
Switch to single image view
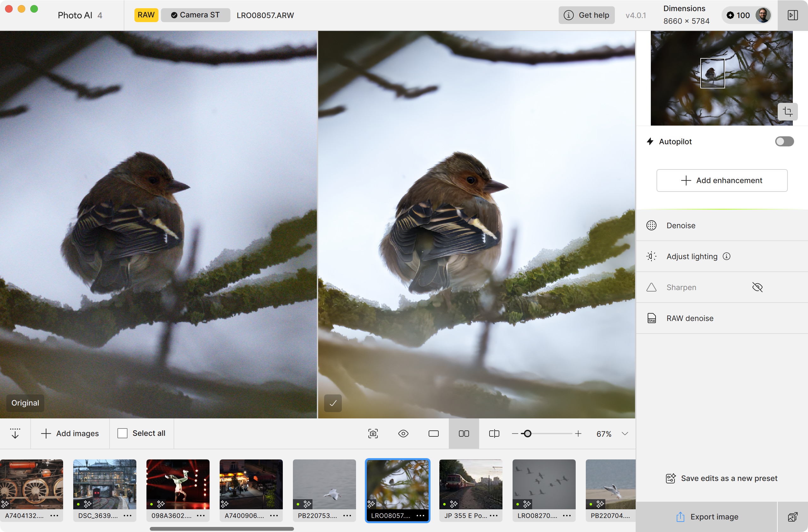point(434,434)
